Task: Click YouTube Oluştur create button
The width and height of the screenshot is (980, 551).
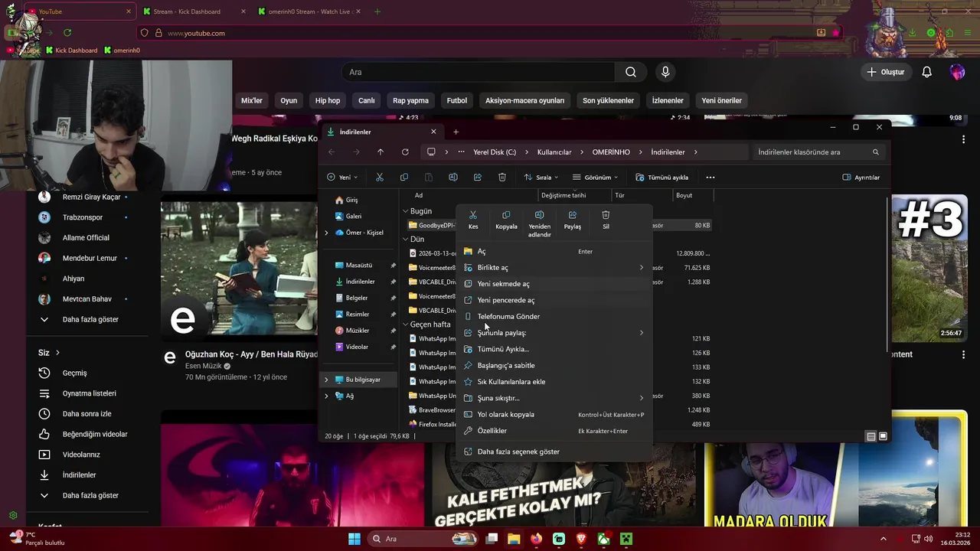Action: tap(886, 72)
